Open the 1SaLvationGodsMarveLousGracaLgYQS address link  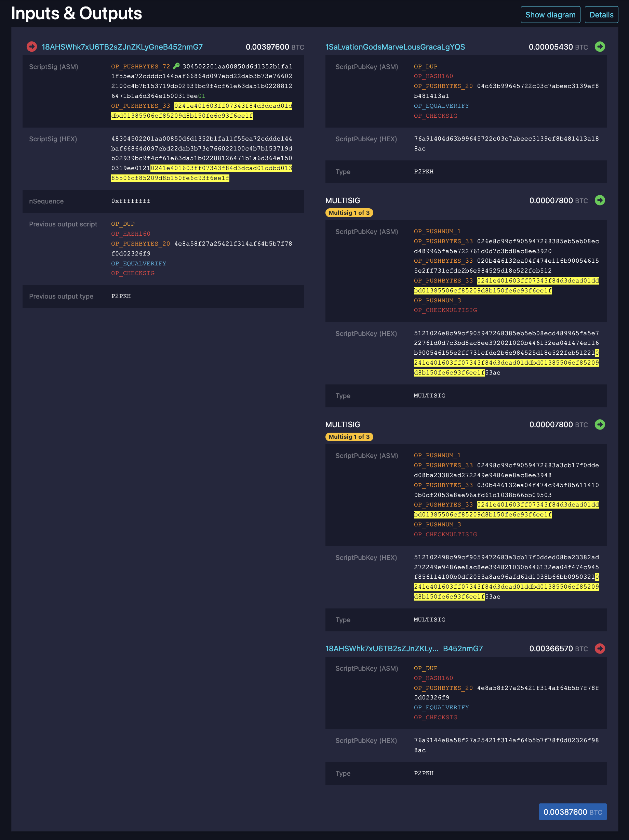pos(395,47)
